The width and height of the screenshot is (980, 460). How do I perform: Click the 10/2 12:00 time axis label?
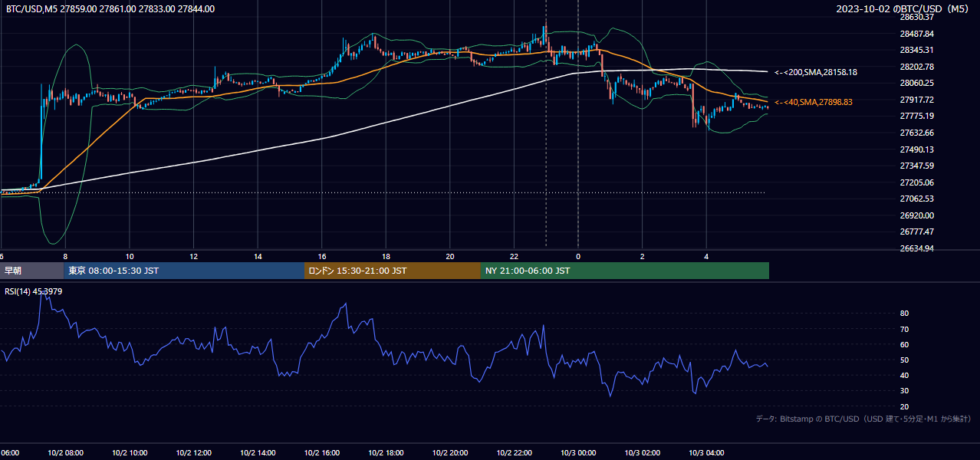click(194, 453)
